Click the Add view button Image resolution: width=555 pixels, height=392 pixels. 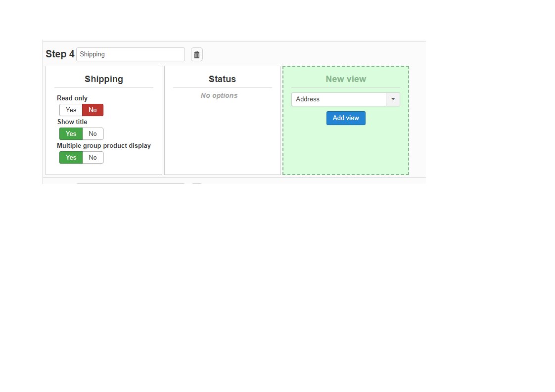(x=346, y=118)
